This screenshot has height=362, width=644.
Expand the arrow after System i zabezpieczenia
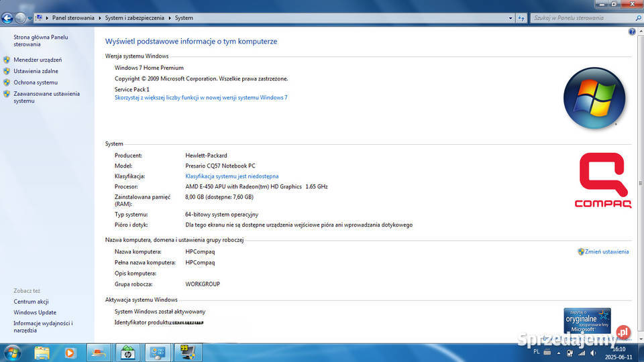click(x=170, y=18)
